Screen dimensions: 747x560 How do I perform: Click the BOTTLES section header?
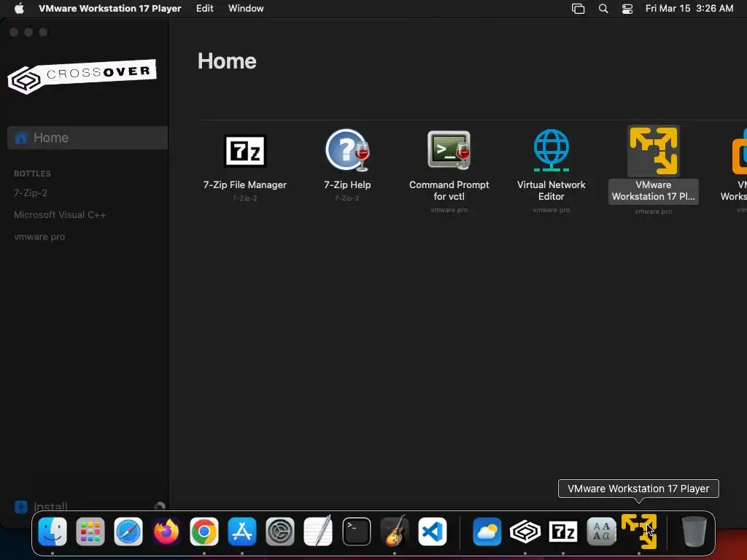(32, 174)
